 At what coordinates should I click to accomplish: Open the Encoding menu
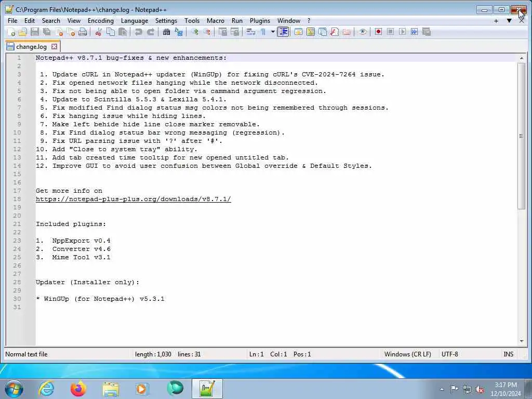click(x=101, y=21)
